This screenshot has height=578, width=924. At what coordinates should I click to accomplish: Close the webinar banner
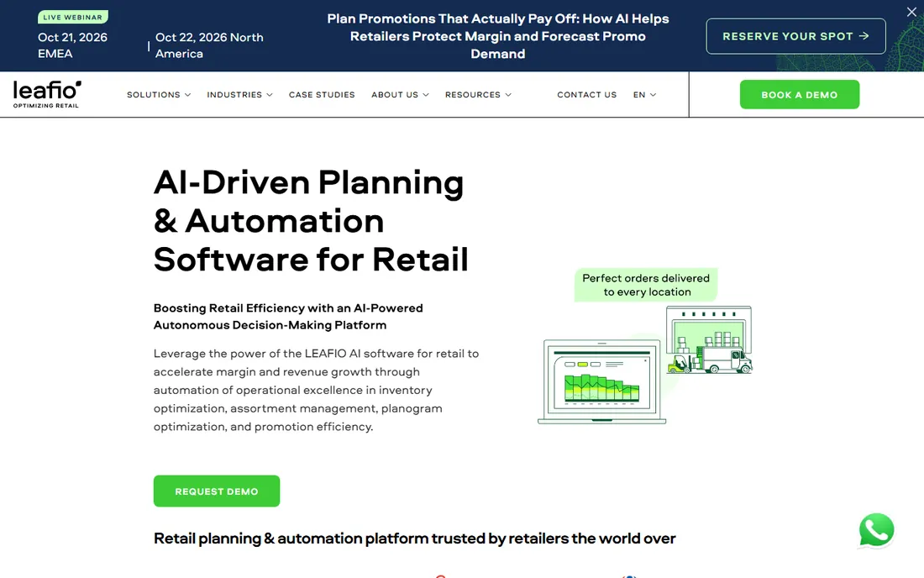click(x=911, y=12)
